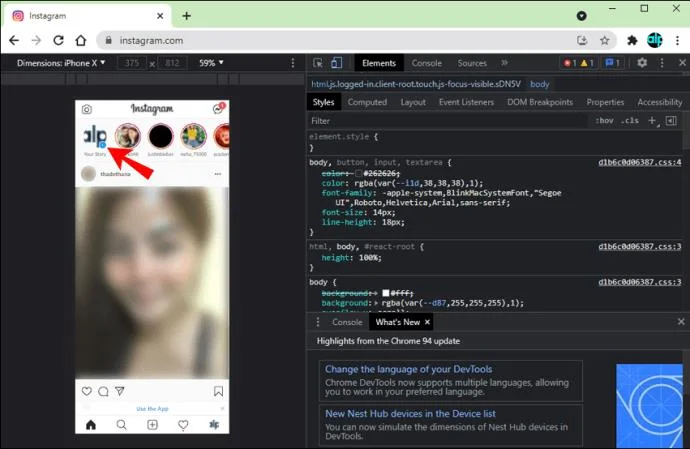Open the 59% zoom dropdown
690x449 pixels.
coord(211,63)
